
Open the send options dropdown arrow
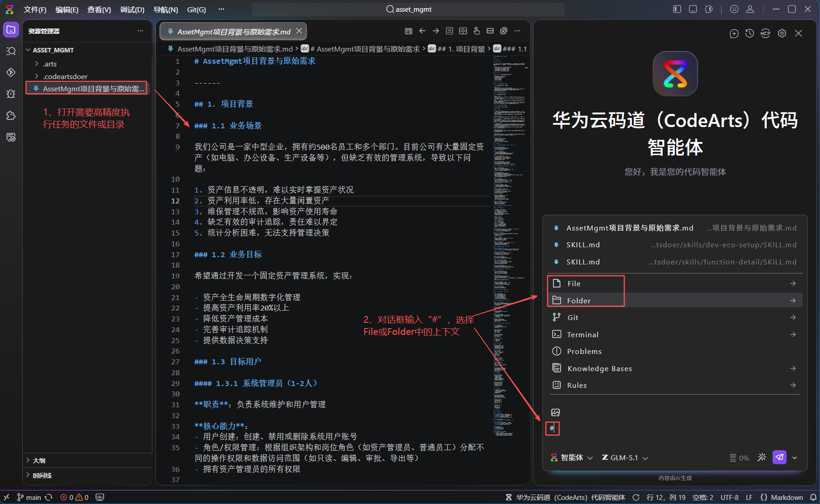(795, 457)
